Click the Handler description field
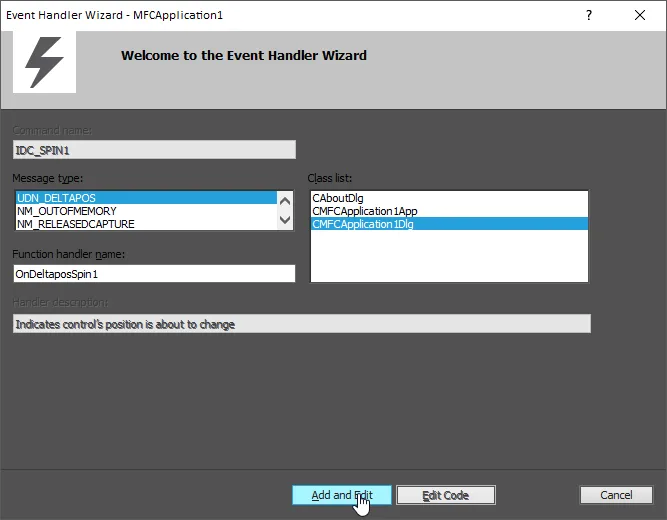The image size is (667, 520). click(x=302, y=324)
